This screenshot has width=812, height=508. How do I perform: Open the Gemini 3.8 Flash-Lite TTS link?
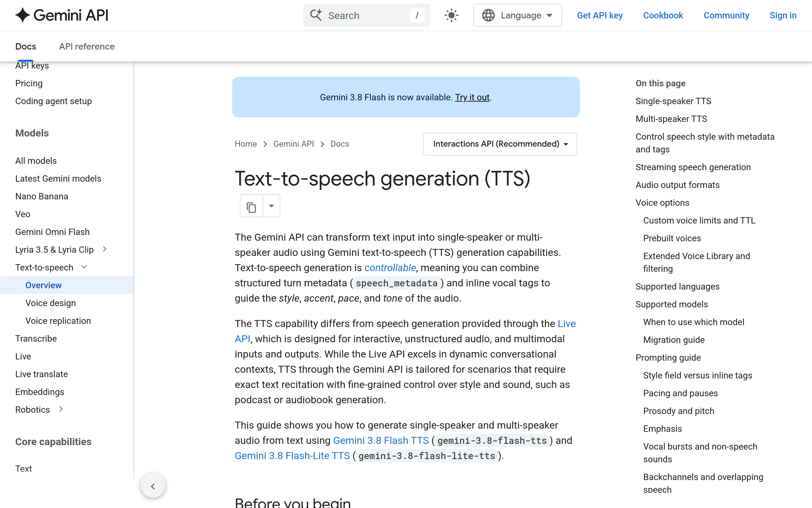[x=292, y=456]
